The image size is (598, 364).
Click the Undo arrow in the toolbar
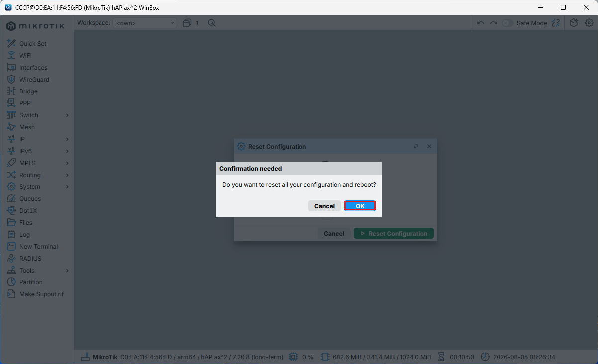480,23
